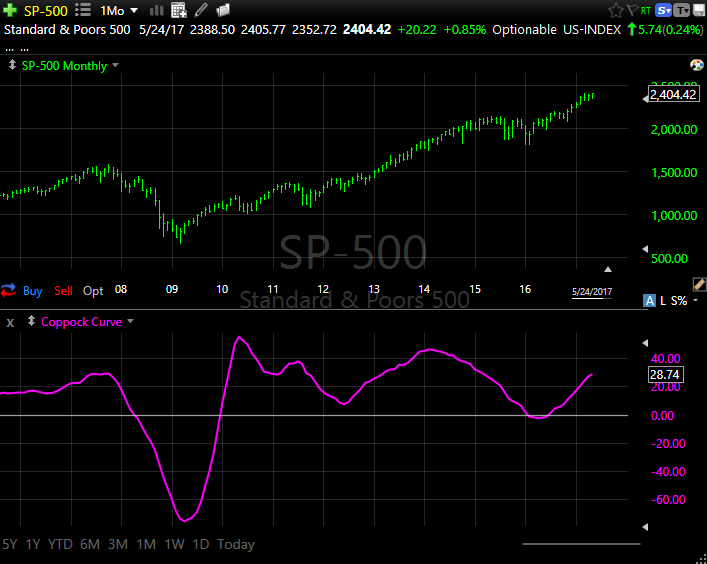Image resolution: width=707 pixels, height=564 pixels.
Task: Click the 2,404.42 price tag on axis
Action: 673,94
